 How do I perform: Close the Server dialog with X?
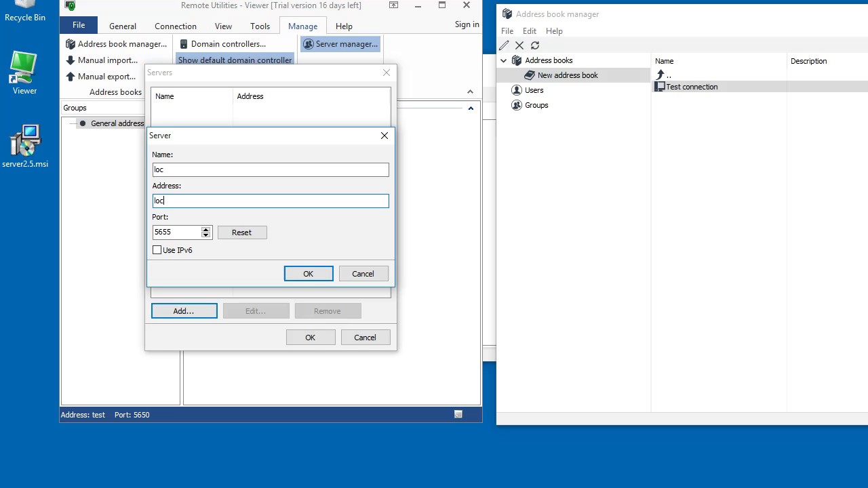pos(384,136)
